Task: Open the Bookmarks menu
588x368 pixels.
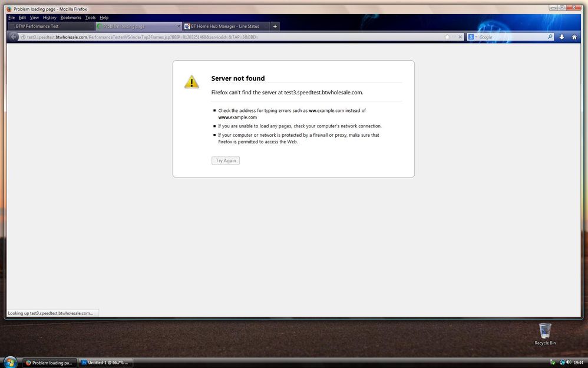Action: 71,18
